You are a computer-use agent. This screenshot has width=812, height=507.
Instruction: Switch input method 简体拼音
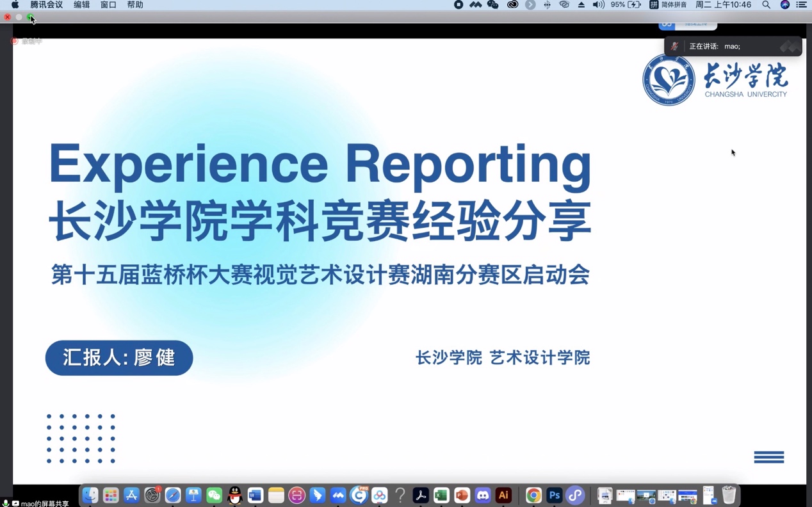(668, 4)
